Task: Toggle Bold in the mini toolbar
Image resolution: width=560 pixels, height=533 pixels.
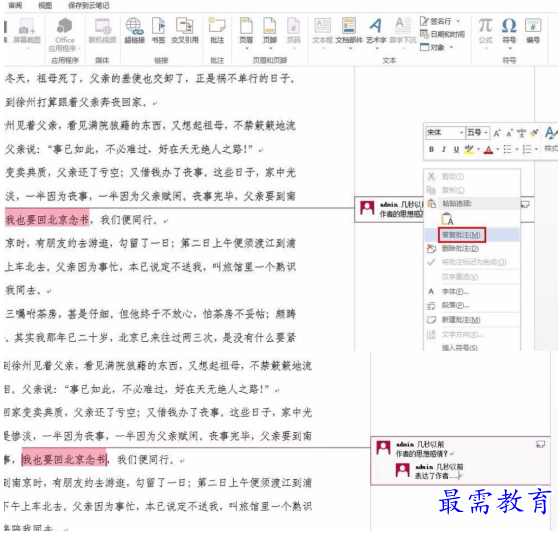Action: click(431, 149)
